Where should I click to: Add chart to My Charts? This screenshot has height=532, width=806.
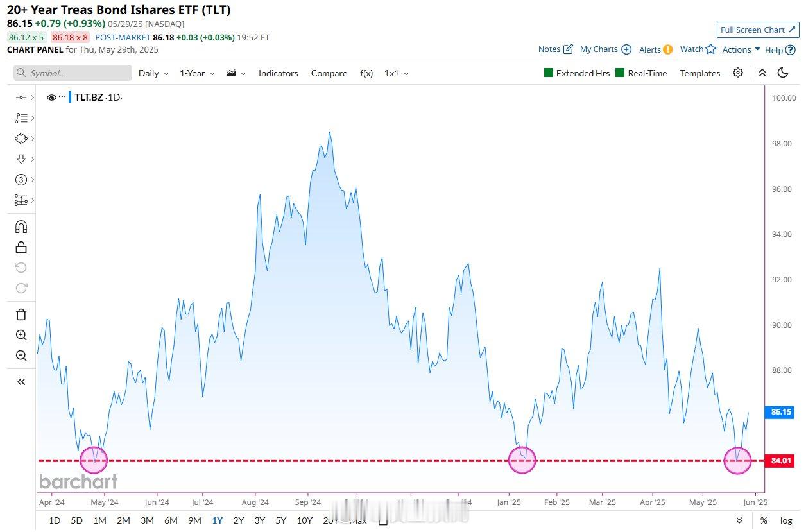pos(626,49)
